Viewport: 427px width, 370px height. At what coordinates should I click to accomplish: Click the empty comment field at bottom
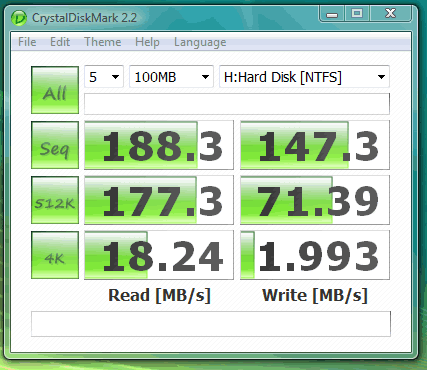[x=211, y=324]
